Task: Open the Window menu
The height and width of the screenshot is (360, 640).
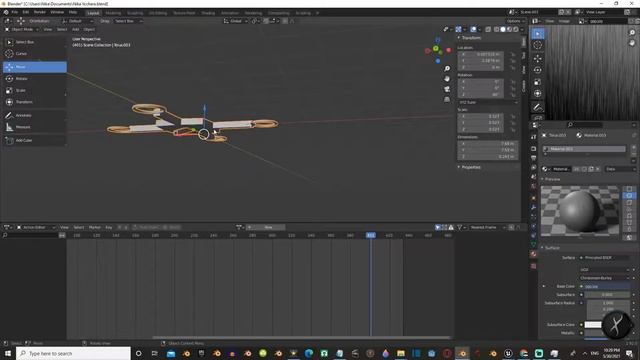Action: click(57, 13)
